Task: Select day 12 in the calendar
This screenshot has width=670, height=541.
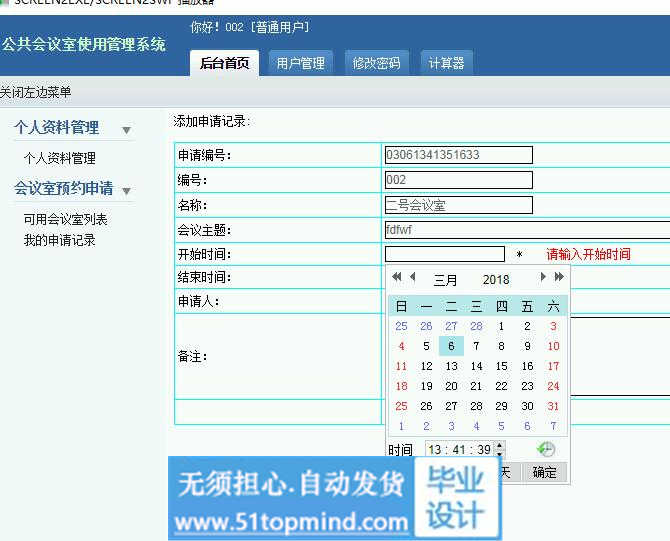Action: click(x=426, y=366)
